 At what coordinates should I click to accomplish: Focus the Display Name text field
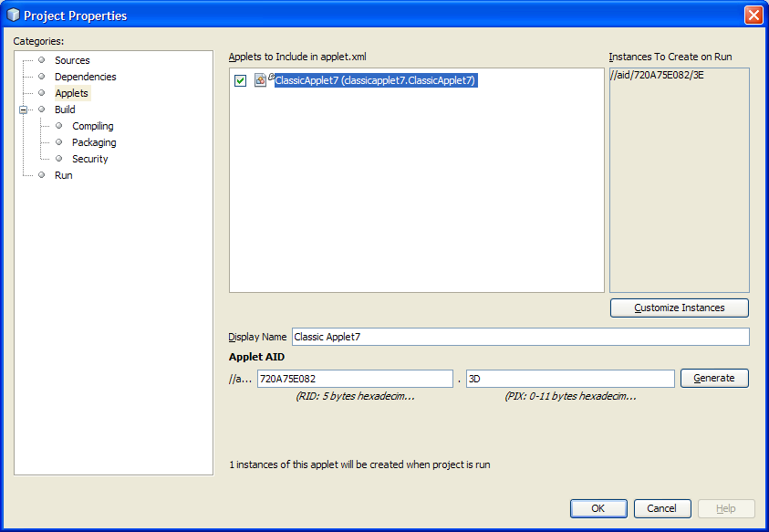point(520,337)
